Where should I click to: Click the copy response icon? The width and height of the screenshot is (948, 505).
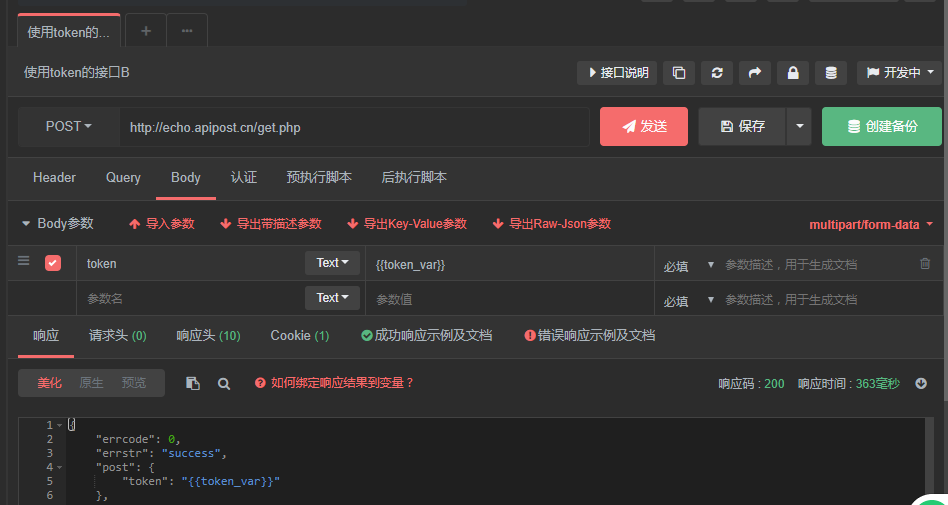tap(193, 383)
